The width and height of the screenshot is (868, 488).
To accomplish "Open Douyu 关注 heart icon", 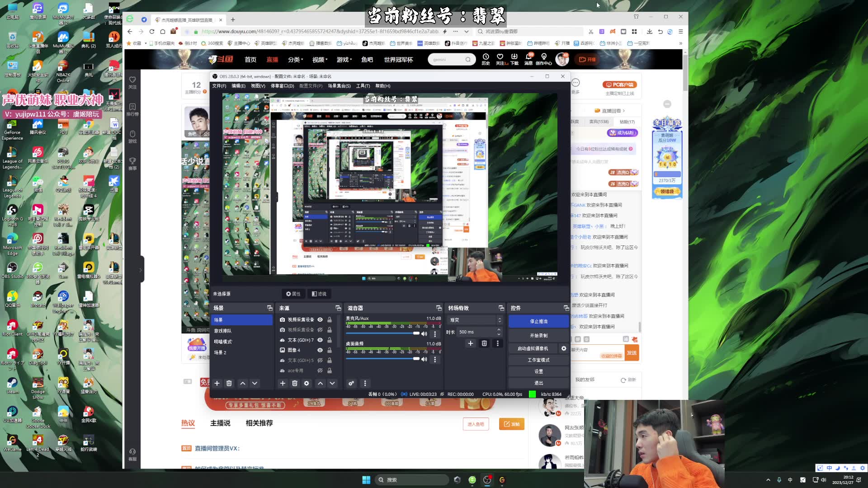I will [x=500, y=59].
